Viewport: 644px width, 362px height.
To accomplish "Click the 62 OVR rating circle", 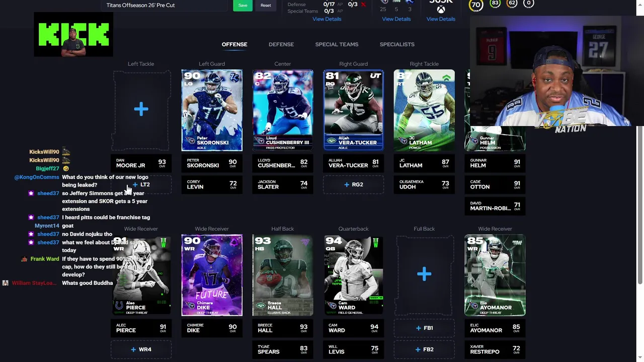I will coord(512,4).
